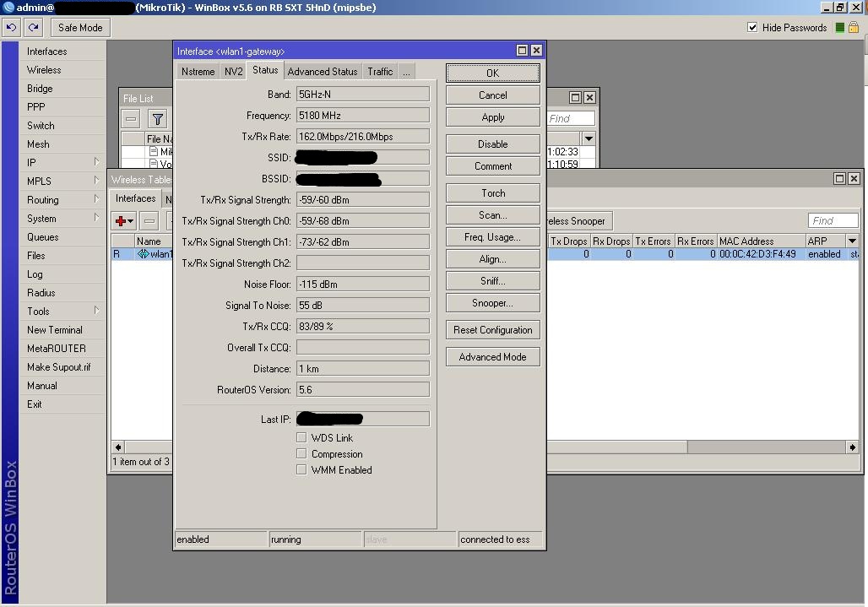
Task: Toggle the Safe Mode button
Action: [80, 27]
